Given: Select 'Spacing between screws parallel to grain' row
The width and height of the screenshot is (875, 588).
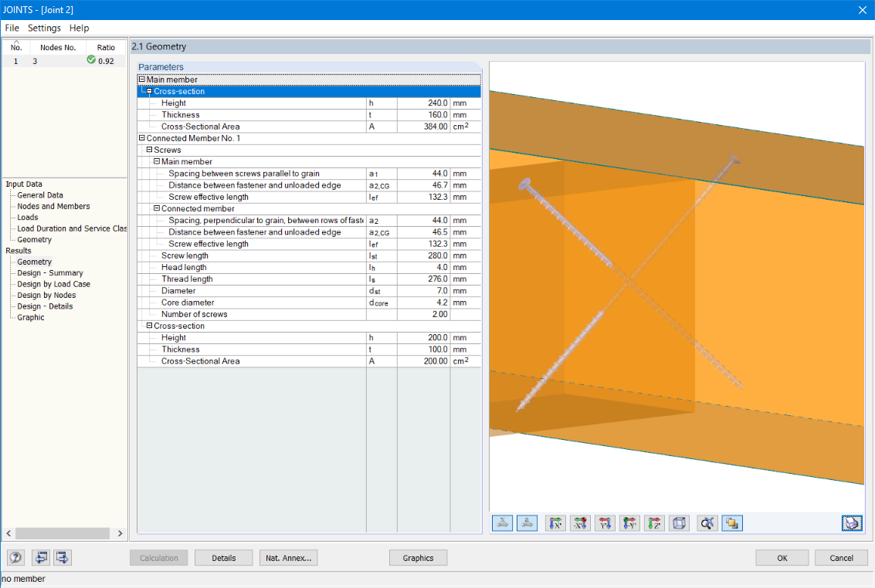Looking at the screenshot, I should pyautogui.click(x=309, y=174).
